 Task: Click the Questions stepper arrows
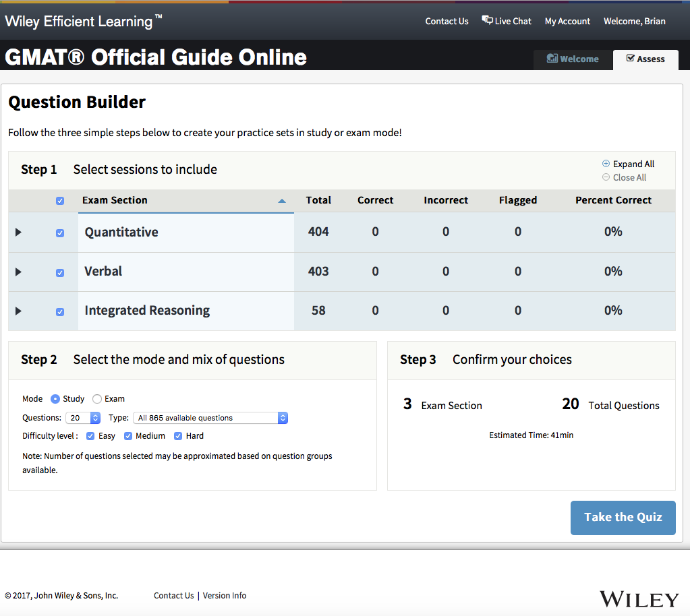point(94,417)
